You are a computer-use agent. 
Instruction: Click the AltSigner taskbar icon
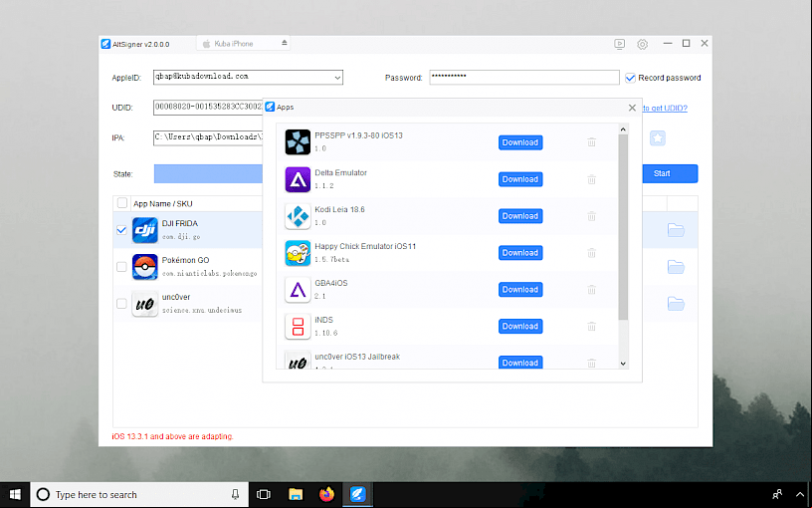(x=358, y=494)
